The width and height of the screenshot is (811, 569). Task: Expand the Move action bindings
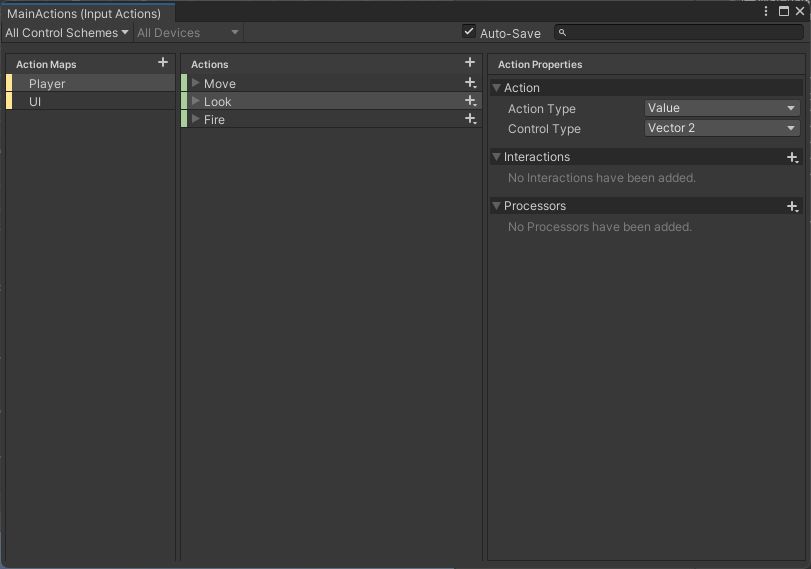coord(196,83)
